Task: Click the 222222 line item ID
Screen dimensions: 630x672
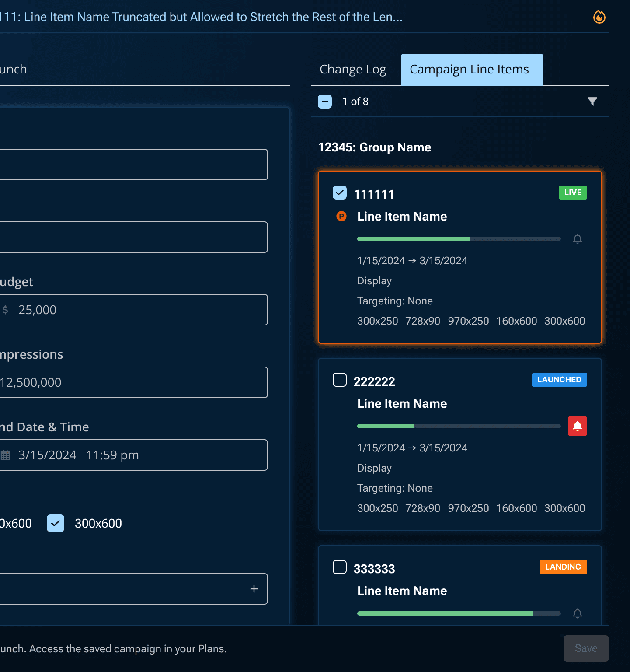Action: tap(374, 381)
